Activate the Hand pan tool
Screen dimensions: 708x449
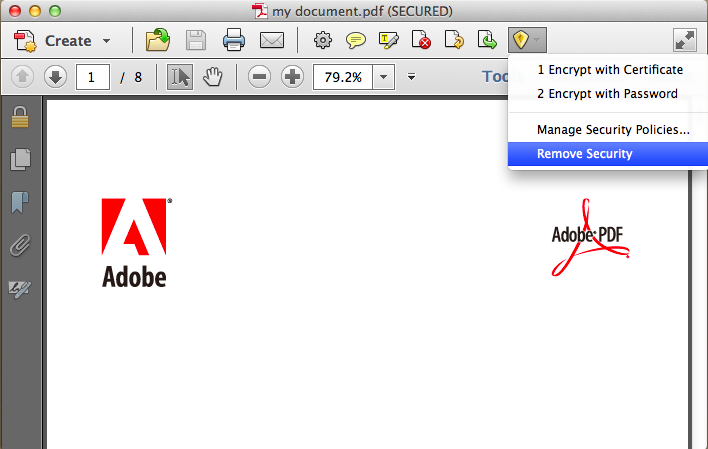pos(212,77)
